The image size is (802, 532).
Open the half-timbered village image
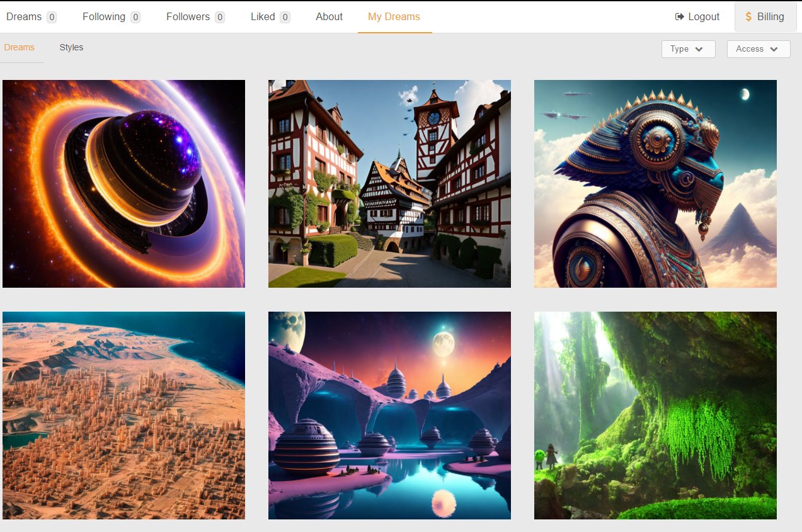(389, 184)
